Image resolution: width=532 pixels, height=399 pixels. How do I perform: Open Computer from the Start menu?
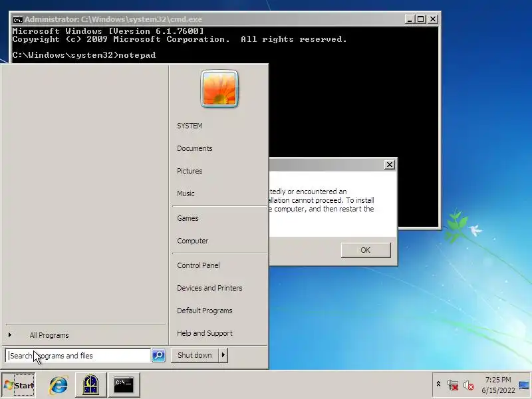tap(192, 241)
